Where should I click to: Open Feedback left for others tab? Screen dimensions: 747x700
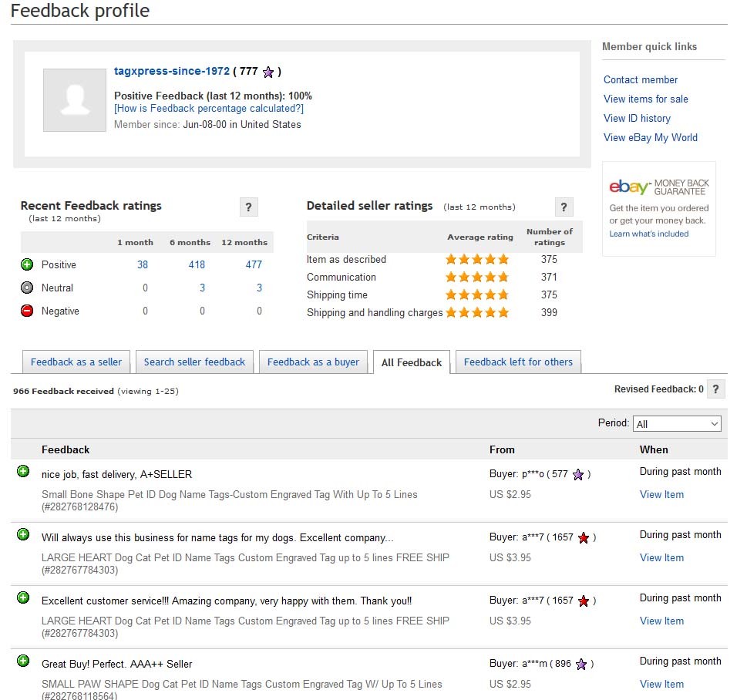pyautogui.click(x=518, y=362)
